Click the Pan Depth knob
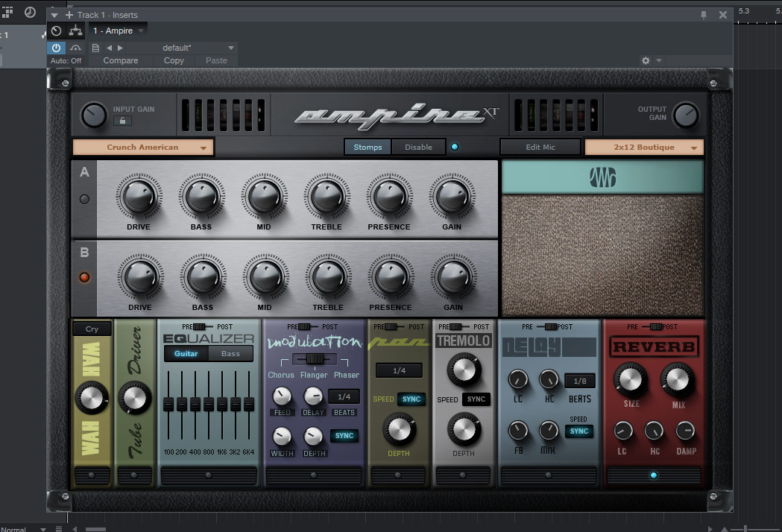 [399, 429]
